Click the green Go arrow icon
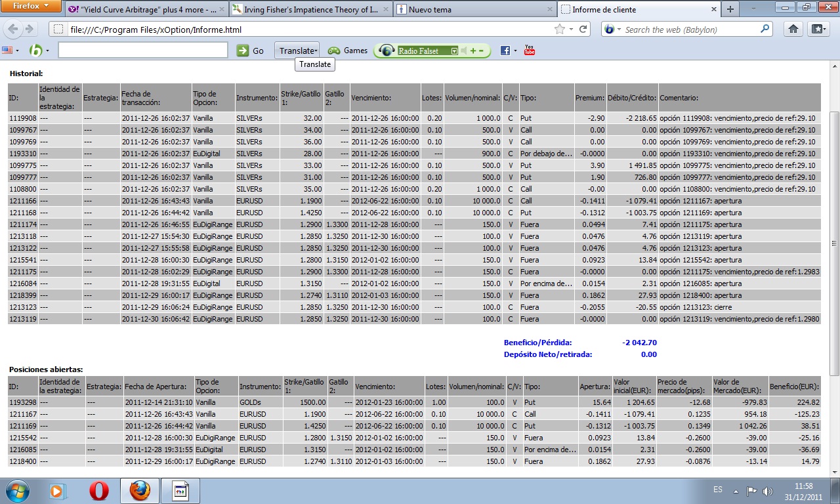The image size is (840, 504). click(x=243, y=51)
